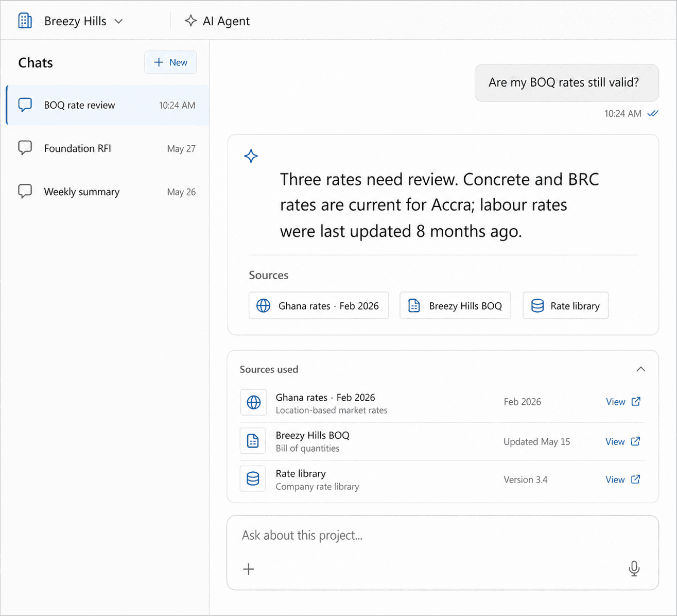This screenshot has width=677, height=616.
Task: Click the Foundation RFI chat bubble icon
Action: click(x=25, y=148)
